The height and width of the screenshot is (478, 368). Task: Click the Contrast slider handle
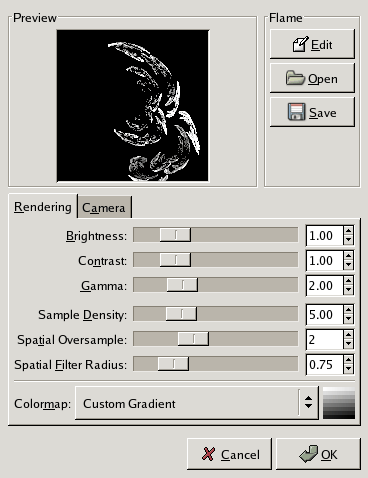(175, 260)
